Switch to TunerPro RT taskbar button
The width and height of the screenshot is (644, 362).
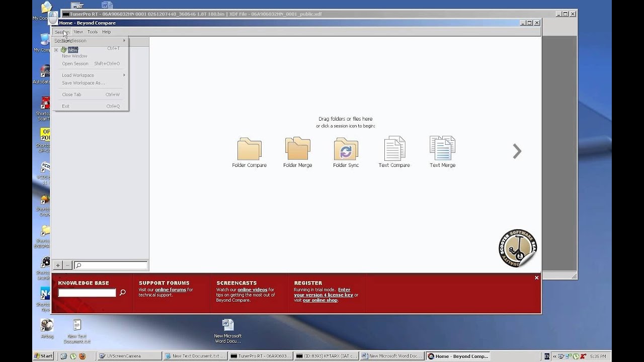point(261,356)
